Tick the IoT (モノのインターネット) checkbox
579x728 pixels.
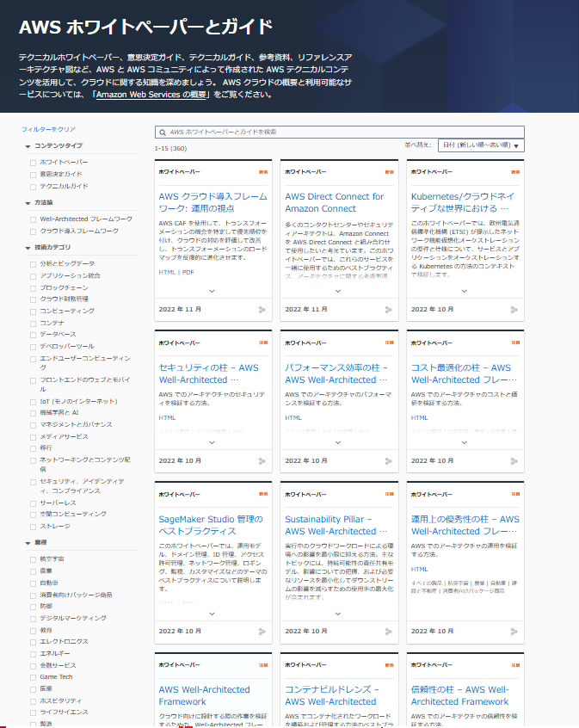tap(33, 402)
